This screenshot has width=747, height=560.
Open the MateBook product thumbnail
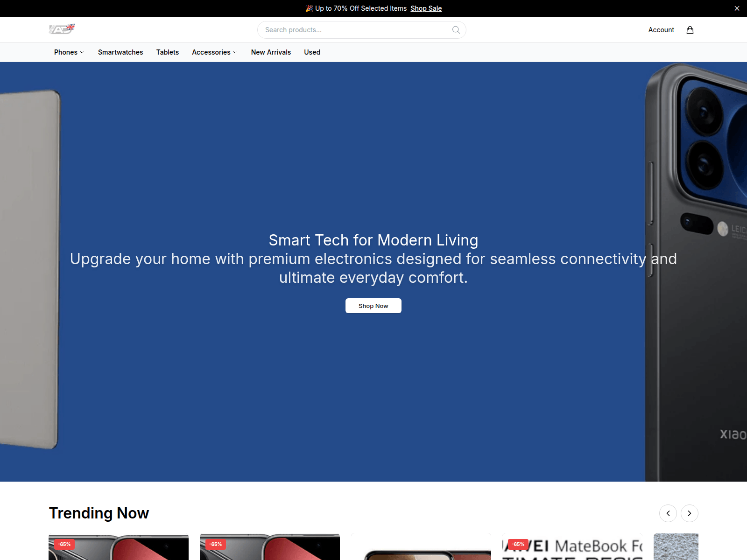(x=572, y=547)
